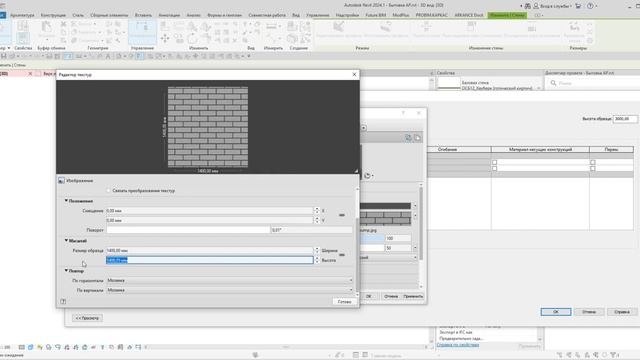Click the image icon beside Изображение
This screenshot has height=360, width=640.
pyautogui.click(x=61, y=180)
